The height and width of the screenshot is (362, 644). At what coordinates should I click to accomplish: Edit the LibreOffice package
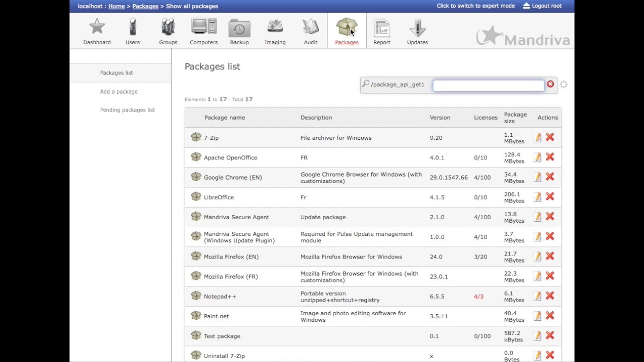(x=537, y=197)
